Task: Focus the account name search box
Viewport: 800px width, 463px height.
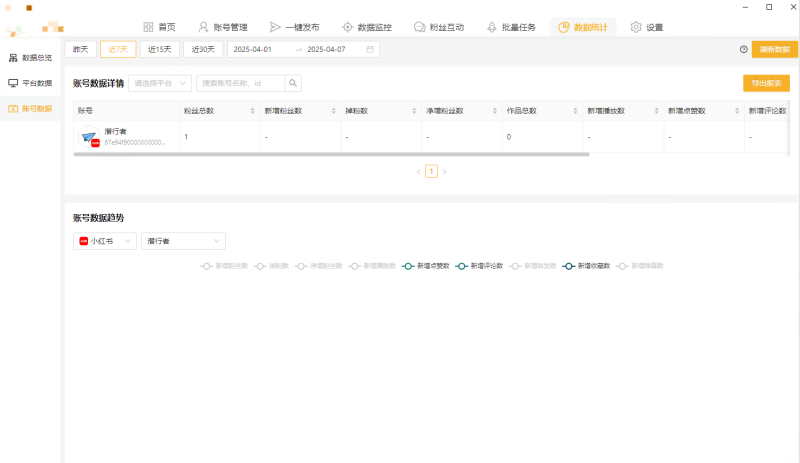Action: pyautogui.click(x=240, y=83)
